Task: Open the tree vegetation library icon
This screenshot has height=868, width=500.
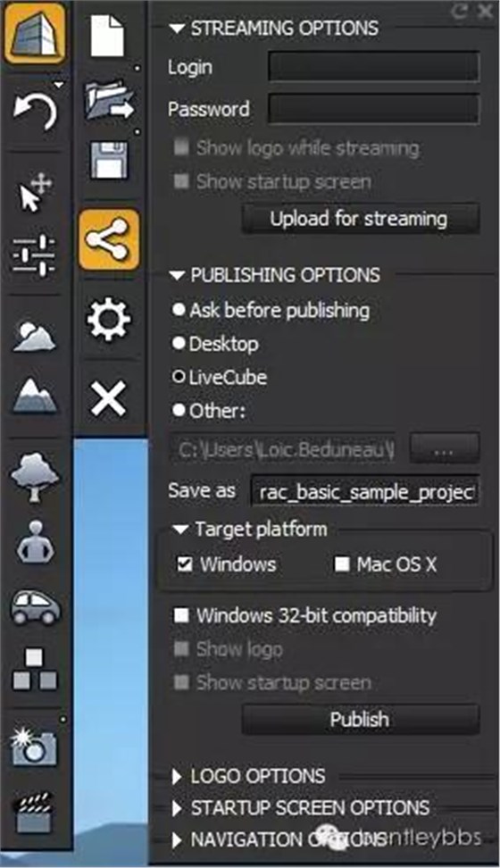Action: (x=34, y=476)
